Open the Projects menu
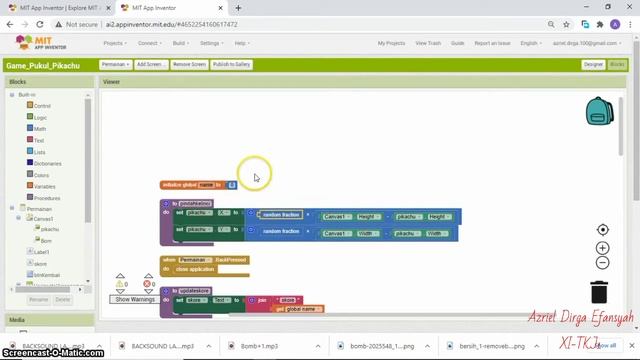This screenshot has width=640, height=360. (115, 43)
